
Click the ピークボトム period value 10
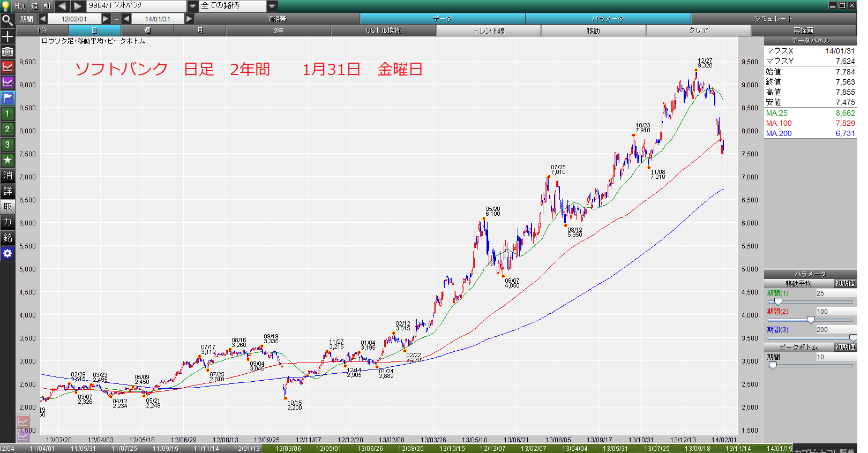[x=836, y=357]
